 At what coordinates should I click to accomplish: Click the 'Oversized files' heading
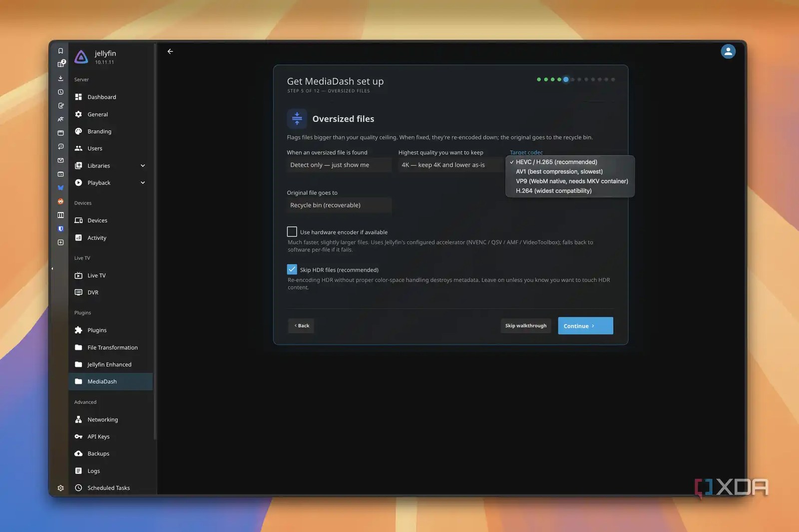343,119
